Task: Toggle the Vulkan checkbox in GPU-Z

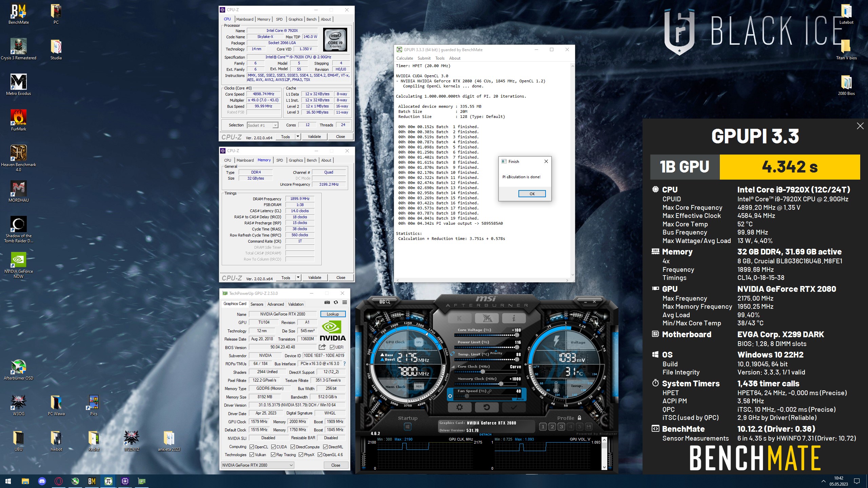Action: [x=252, y=454]
